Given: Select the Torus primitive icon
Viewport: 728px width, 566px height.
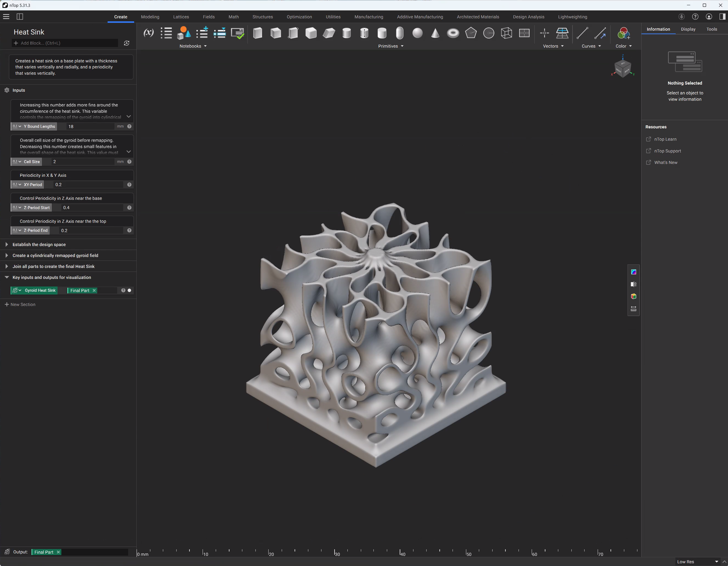Looking at the screenshot, I should 453,33.
